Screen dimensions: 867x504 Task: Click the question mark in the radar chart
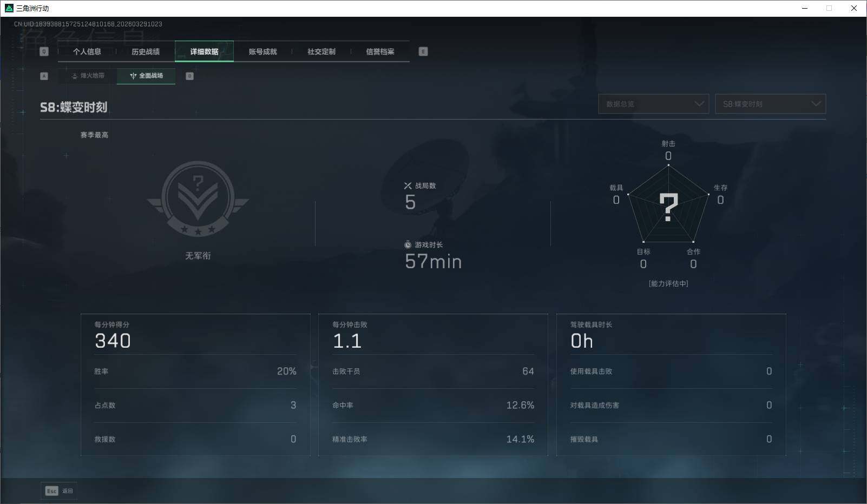pyautogui.click(x=668, y=208)
